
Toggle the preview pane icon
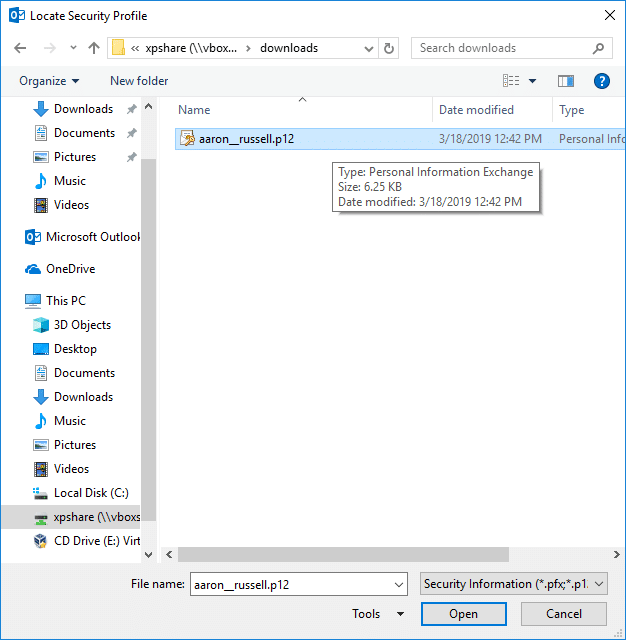pyautogui.click(x=566, y=81)
